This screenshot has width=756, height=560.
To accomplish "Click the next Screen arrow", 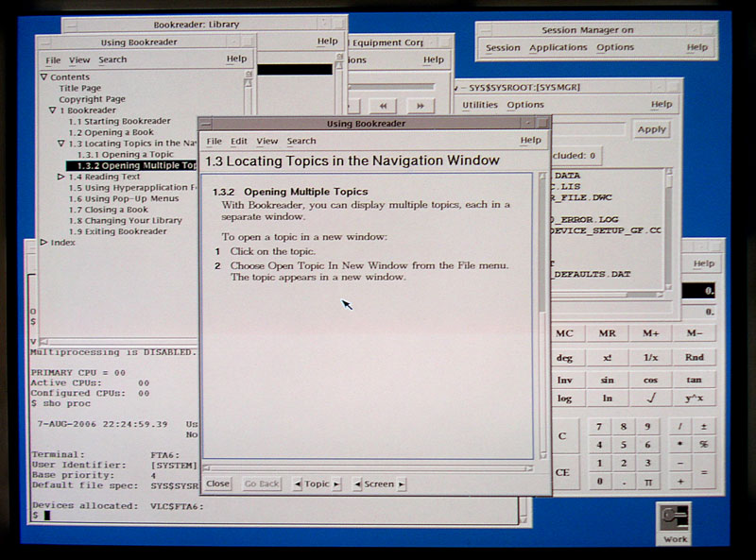I will (x=401, y=484).
